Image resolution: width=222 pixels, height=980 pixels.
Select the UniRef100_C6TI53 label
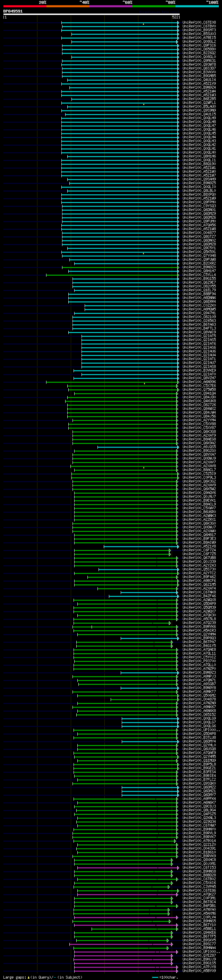(x=199, y=867)
